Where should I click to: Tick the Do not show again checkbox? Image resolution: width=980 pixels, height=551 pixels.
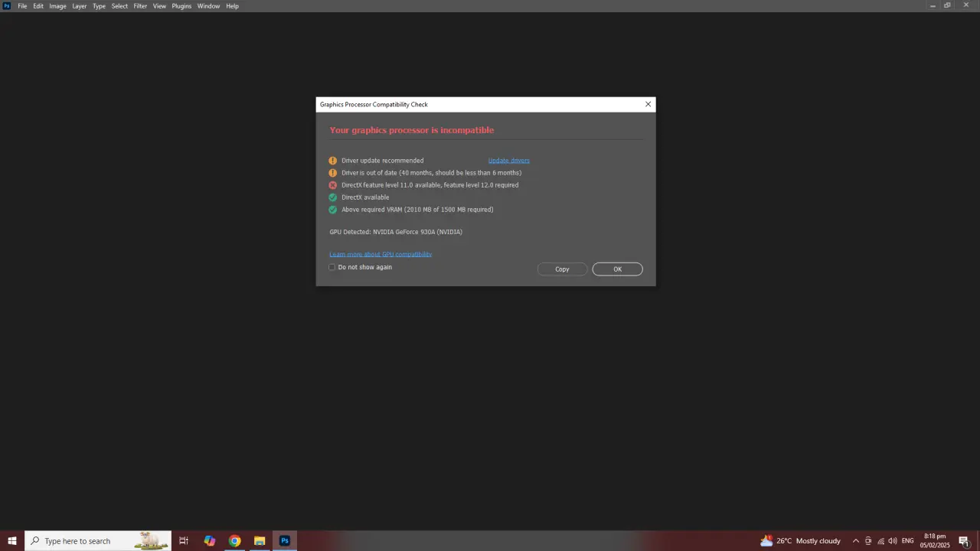pos(332,267)
